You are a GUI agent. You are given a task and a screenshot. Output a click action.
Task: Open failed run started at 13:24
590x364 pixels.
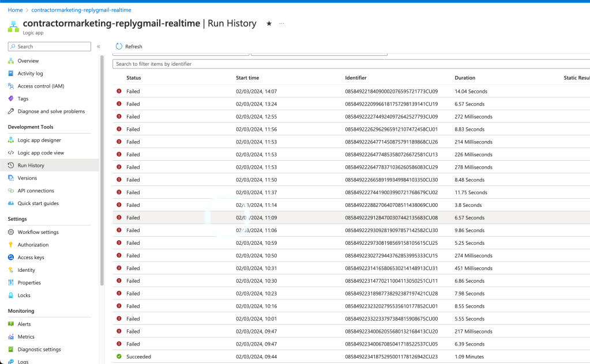(x=351, y=104)
